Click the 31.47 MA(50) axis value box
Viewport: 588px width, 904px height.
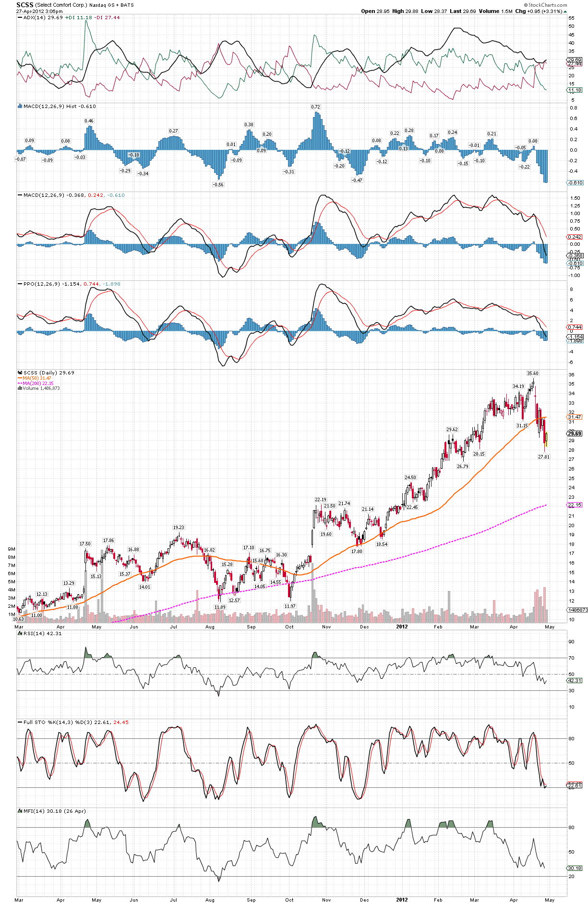tap(575, 417)
